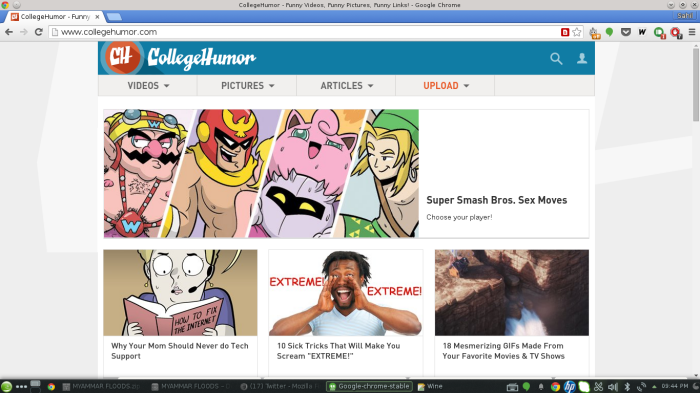The width and height of the screenshot is (700, 393).
Task: Click the HP icon in system tray
Action: pyautogui.click(x=569, y=386)
